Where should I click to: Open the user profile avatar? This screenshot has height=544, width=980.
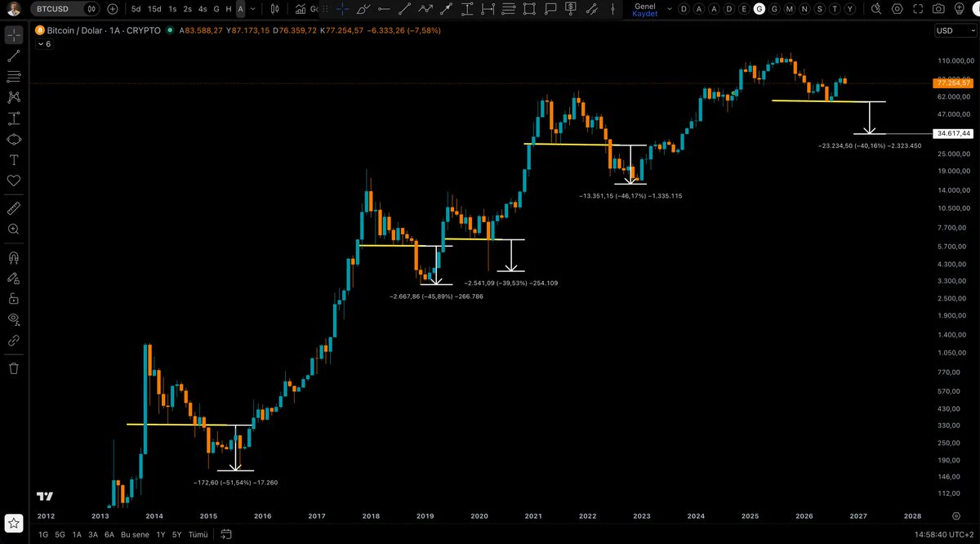click(14, 9)
